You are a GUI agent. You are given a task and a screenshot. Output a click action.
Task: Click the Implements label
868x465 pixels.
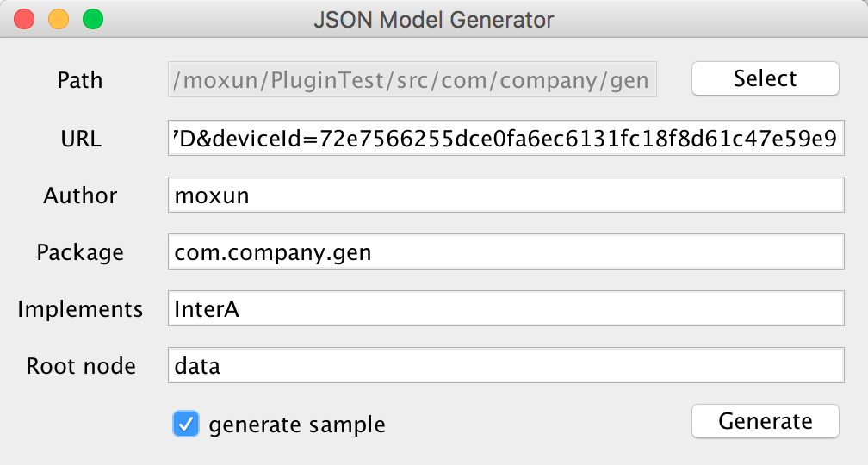(x=80, y=309)
